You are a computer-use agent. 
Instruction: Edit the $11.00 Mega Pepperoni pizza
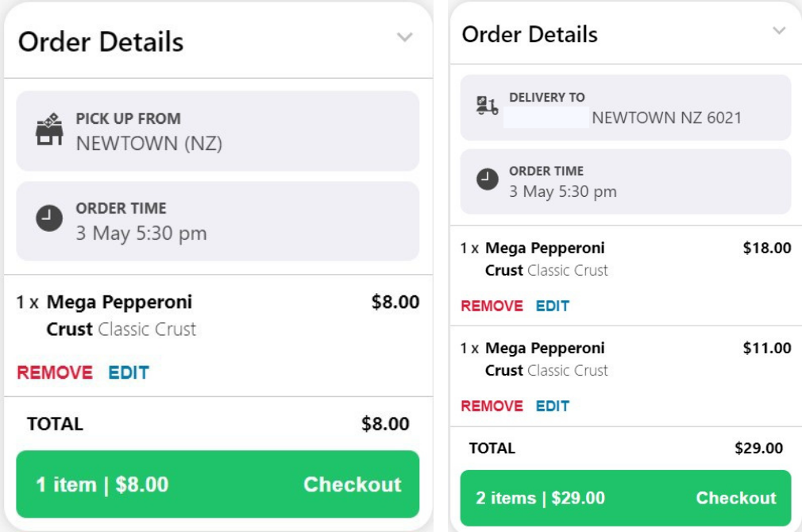[552, 406]
